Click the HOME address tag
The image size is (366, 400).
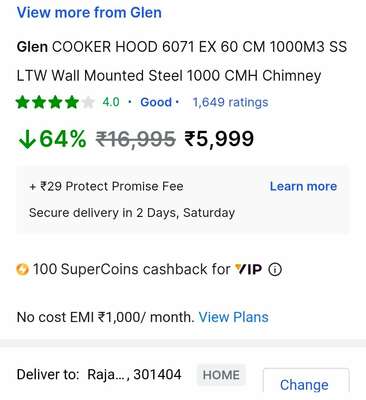[221, 375]
